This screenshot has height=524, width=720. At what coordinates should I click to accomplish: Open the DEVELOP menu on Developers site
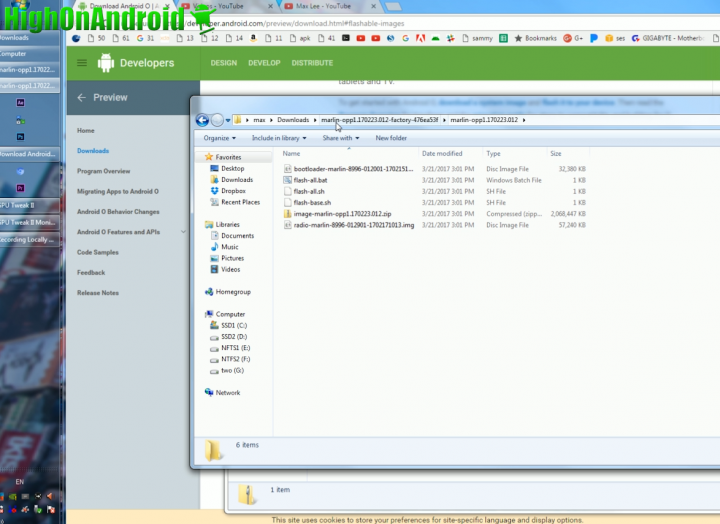tap(264, 63)
